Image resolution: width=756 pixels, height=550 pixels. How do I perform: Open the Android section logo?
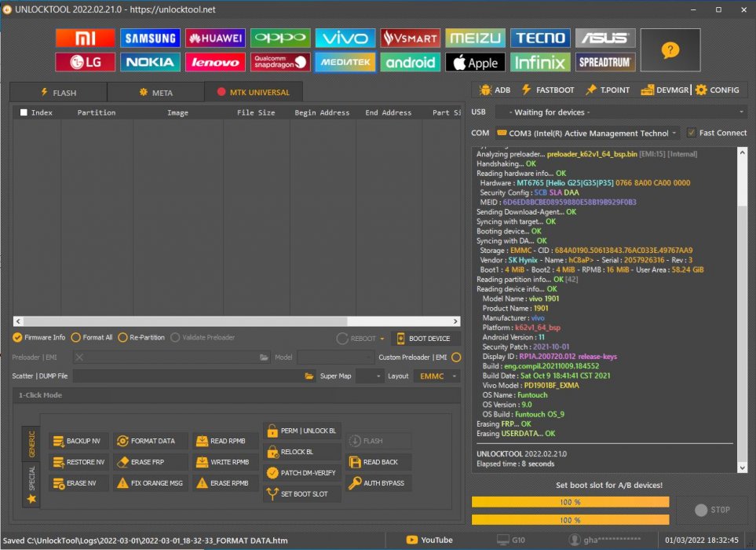click(411, 62)
